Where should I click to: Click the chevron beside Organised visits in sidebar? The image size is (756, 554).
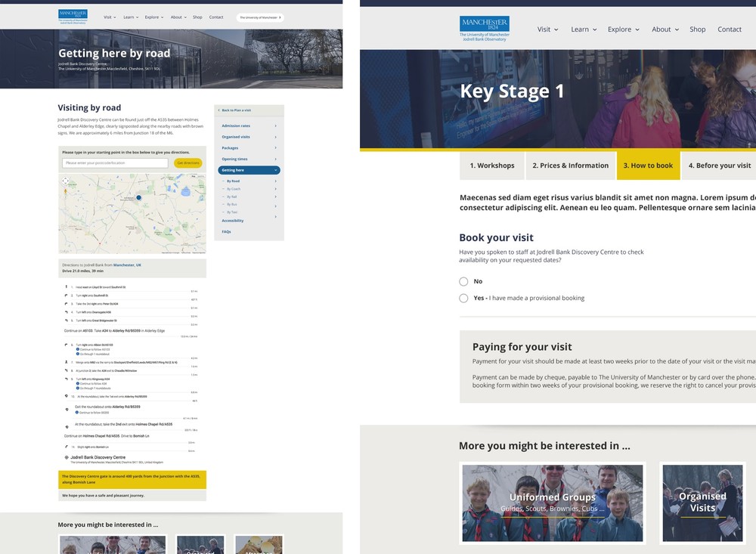[x=276, y=137]
